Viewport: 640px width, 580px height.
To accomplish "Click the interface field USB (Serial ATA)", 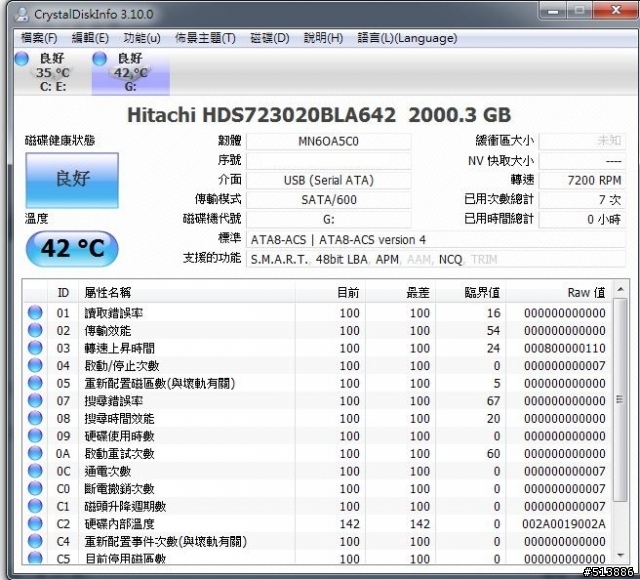I will [328, 180].
